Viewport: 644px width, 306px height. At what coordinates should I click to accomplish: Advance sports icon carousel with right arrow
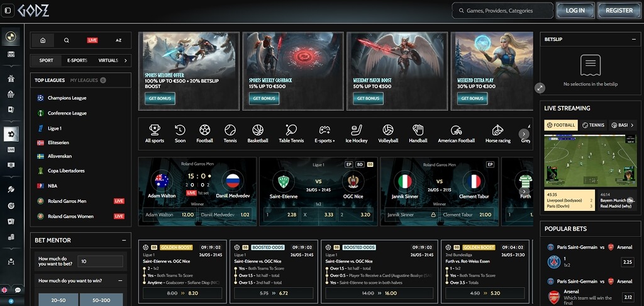pos(524,133)
